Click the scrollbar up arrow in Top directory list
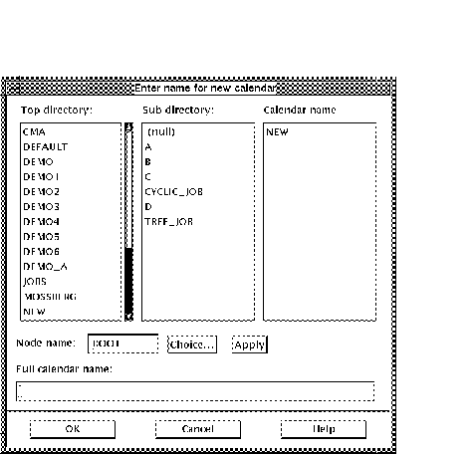 (x=128, y=127)
